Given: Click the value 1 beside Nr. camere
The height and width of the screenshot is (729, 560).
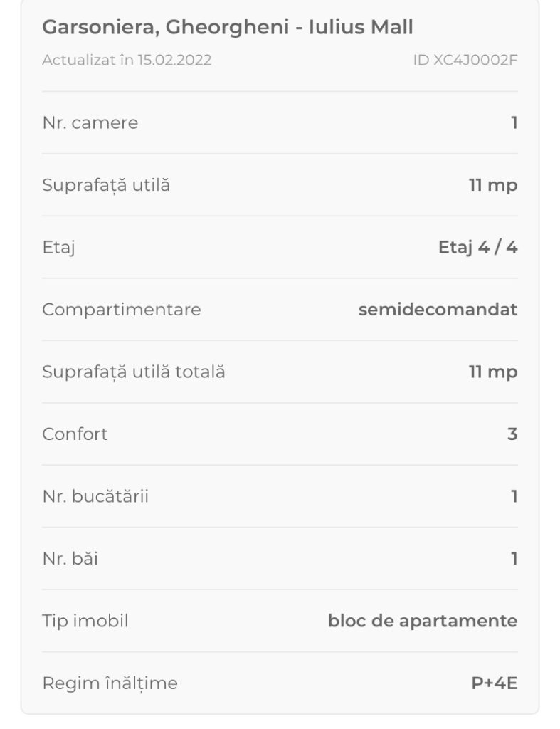Looking at the screenshot, I should (514, 123).
